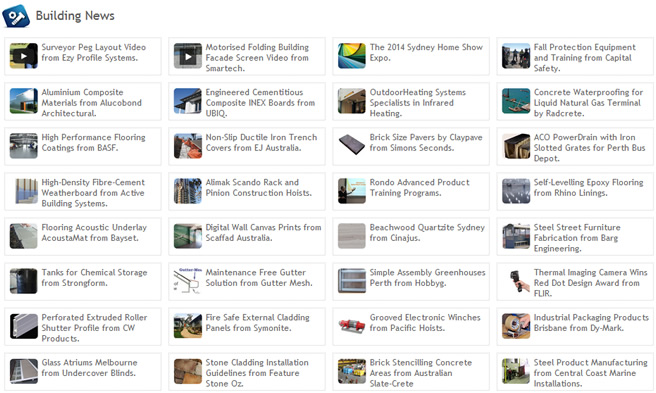The height and width of the screenshot is (393, 656).
Task: Click the Symonite cladding panels thumbnail
Action: click(188, 326)
